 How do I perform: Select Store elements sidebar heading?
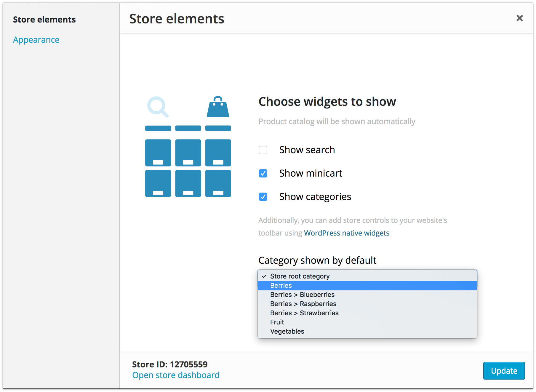[44, 20]
